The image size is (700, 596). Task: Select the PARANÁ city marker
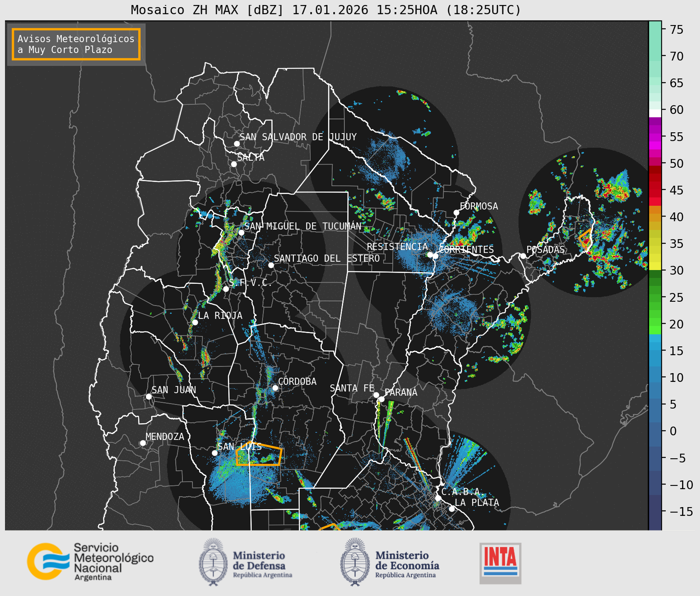coord(382,399)
